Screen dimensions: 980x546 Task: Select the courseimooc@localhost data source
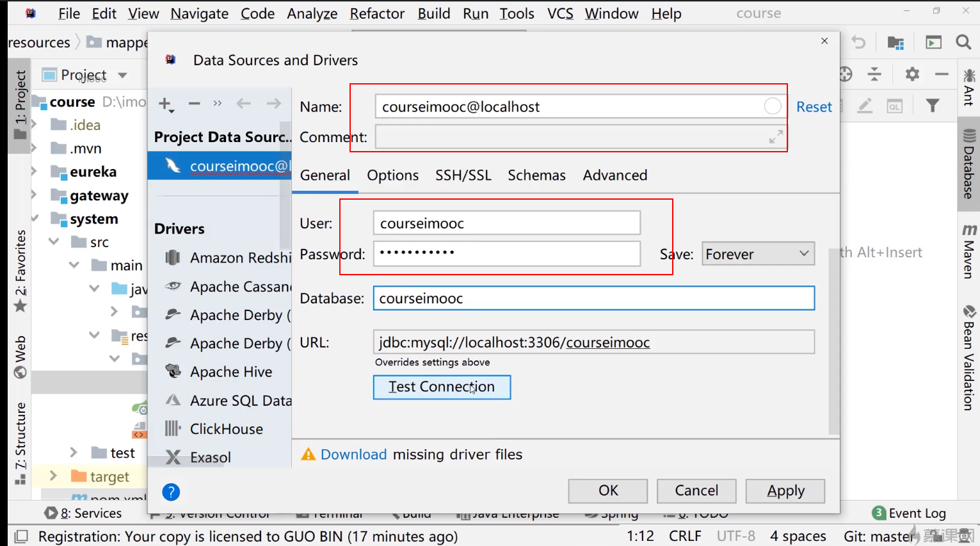click(x=220, y=166)
